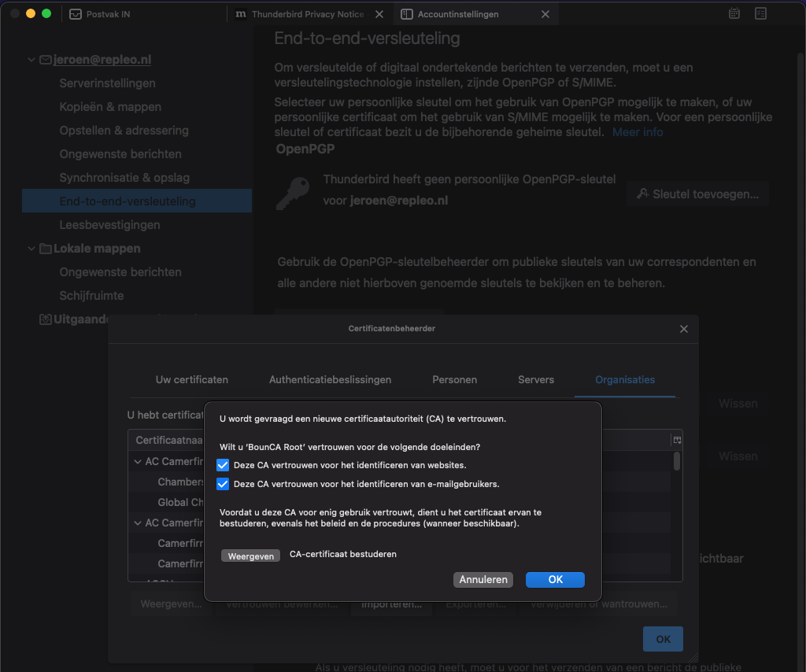Click the Sleutel toevoegen button
Viewport: 806px width, 672px height.
point(697,194)
